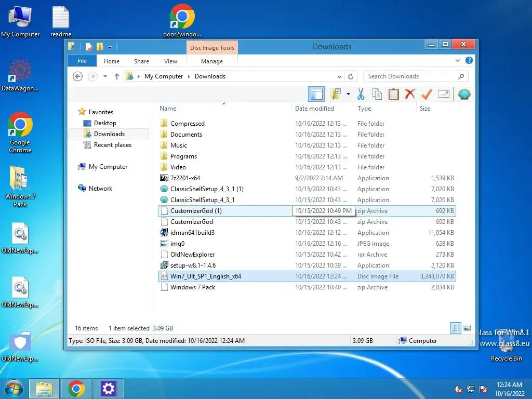The width and height of the screenshot is (532, 399).
Task: Click the Email envelope toolbar icon
Action: click(444, 94)
